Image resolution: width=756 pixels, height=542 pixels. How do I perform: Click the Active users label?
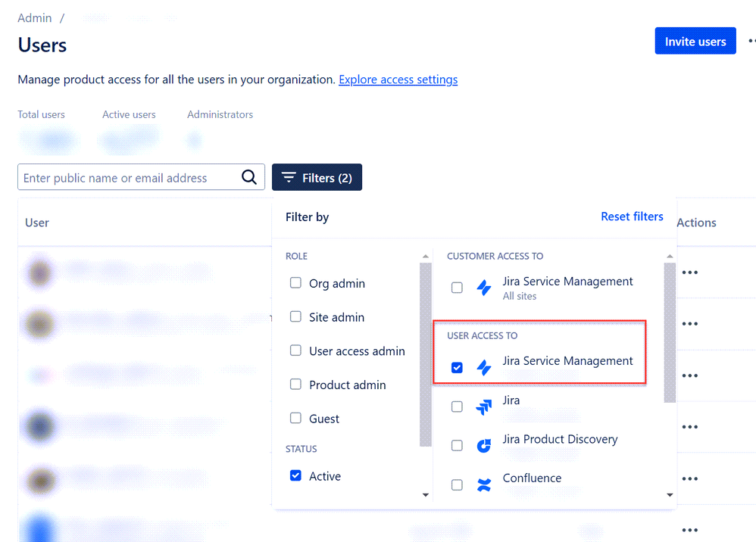pyautogui.click(x=129, y=114)
